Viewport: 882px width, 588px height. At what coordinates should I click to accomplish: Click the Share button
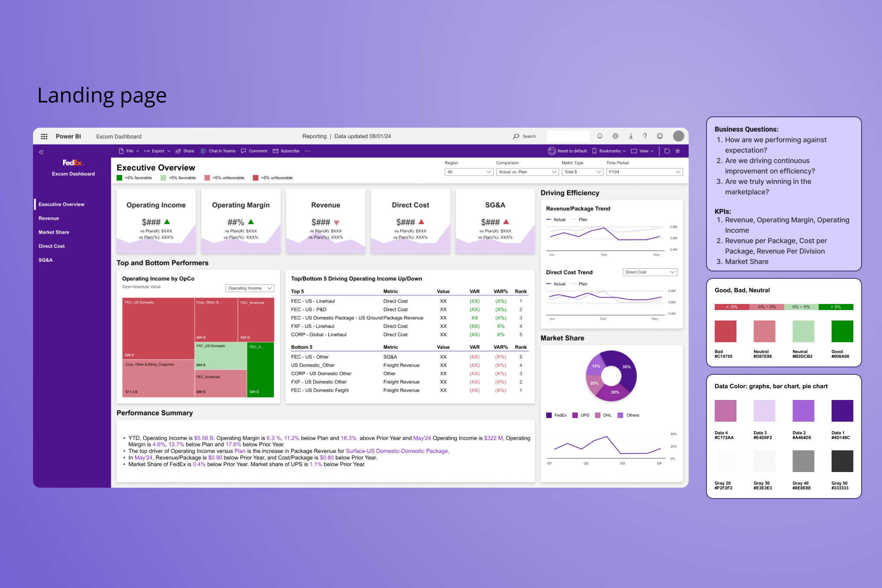[185, 151]
